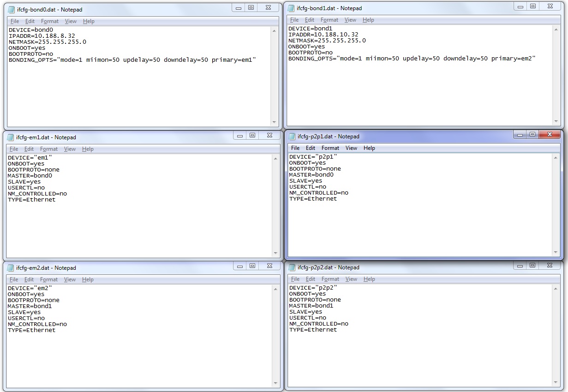
Task: Open File menu in ifcfg-bond0.dat window
Action: coord(15,21)
